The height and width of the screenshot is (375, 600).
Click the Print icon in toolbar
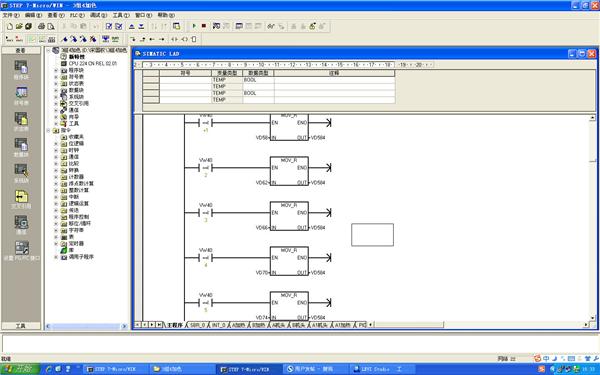pos(41,26)
